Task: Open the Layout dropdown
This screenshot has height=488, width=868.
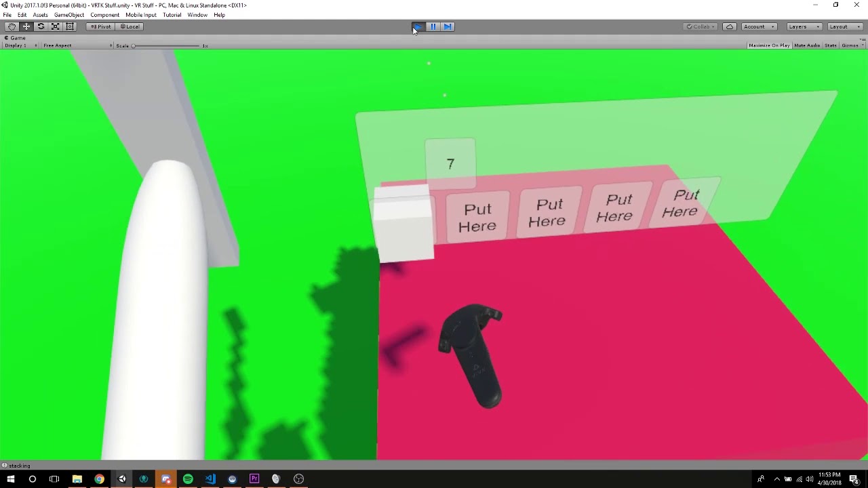Action: [x=845, y=26]
